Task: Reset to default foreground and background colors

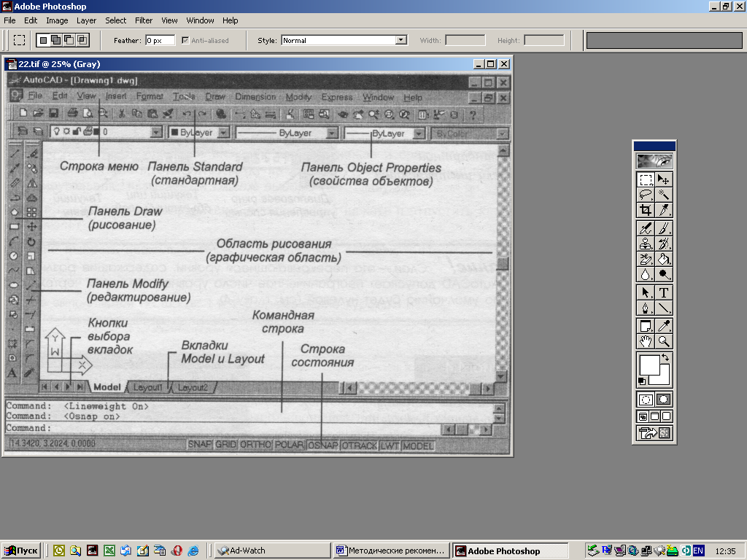Action: 642,381
